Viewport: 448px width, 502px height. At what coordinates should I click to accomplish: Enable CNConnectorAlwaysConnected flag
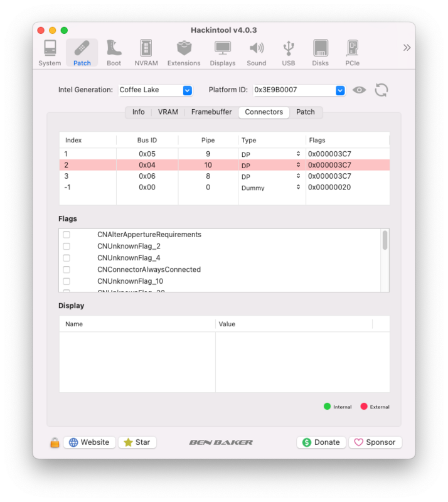[x=67, y=270]
